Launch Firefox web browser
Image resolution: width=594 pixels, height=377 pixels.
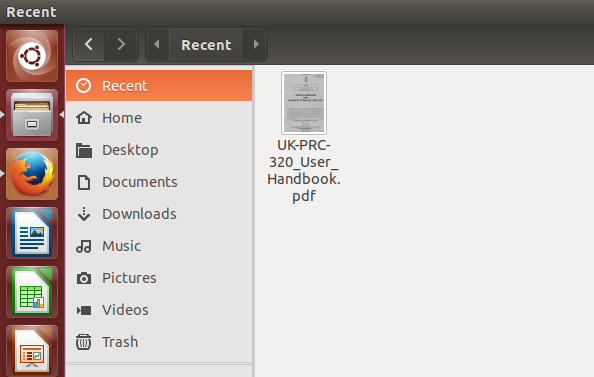pos(32,174)
